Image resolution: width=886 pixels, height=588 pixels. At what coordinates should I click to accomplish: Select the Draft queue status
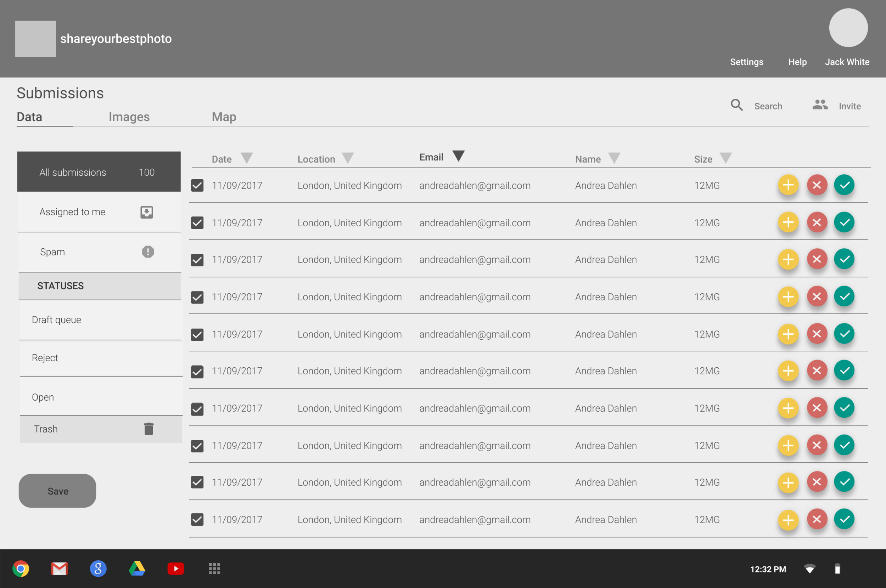point(56,320)
